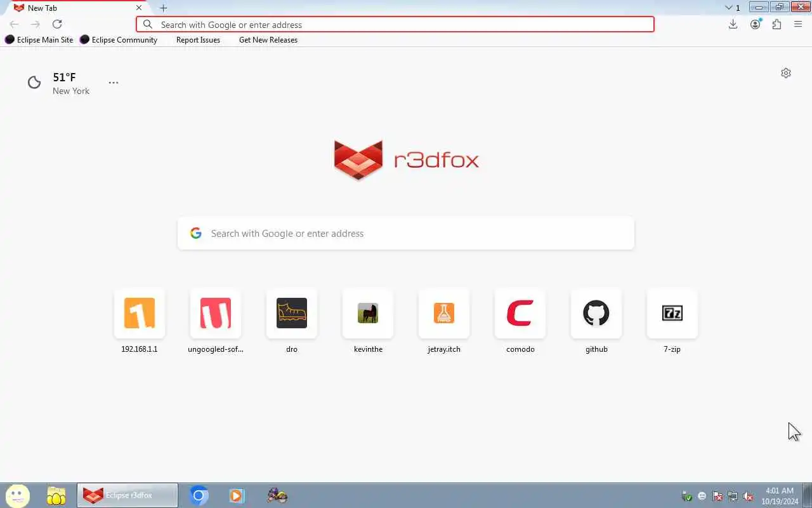
Task: Click the taskbar clock 4:01 AM
Action: 780,491
